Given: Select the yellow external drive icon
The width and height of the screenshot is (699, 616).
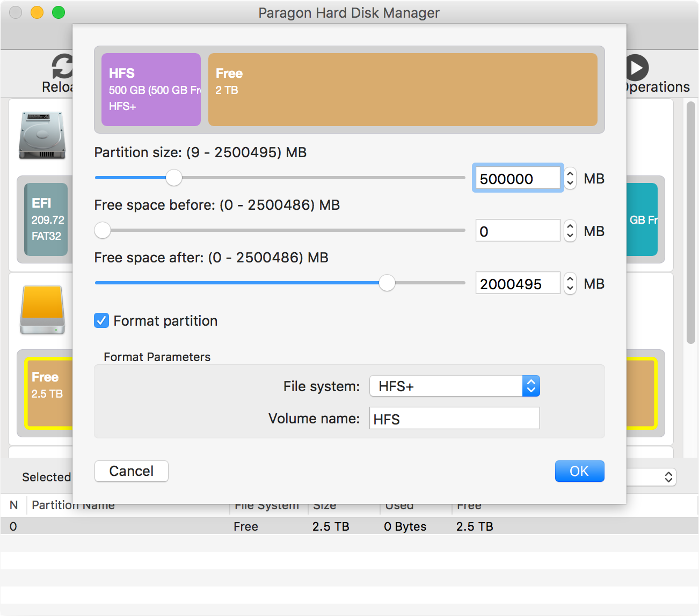Looking at the screenshot, I should pyautogui.click(x=42, y=310).
